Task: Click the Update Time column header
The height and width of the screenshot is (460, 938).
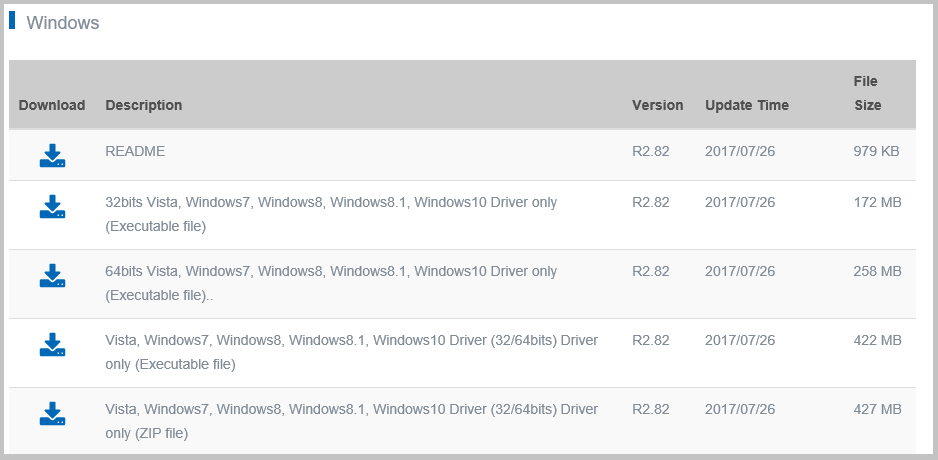Action: click(747, 105)
